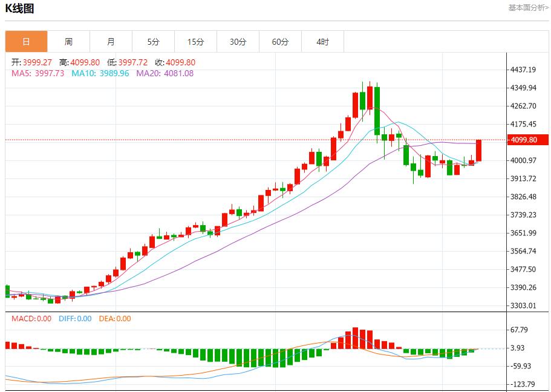The image size is (551, 392).
Task: Select the highlighted 日 daily tab
Action: 25,41
